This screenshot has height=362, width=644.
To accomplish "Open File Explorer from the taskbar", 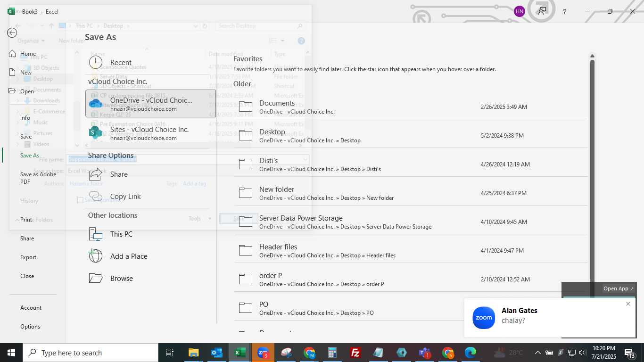I will click(194, 353).
